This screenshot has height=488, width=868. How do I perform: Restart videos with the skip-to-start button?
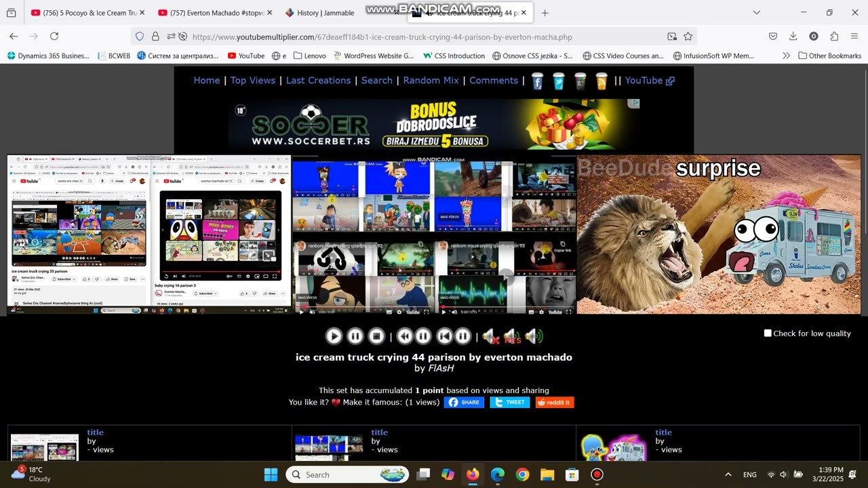pos(444,335)
